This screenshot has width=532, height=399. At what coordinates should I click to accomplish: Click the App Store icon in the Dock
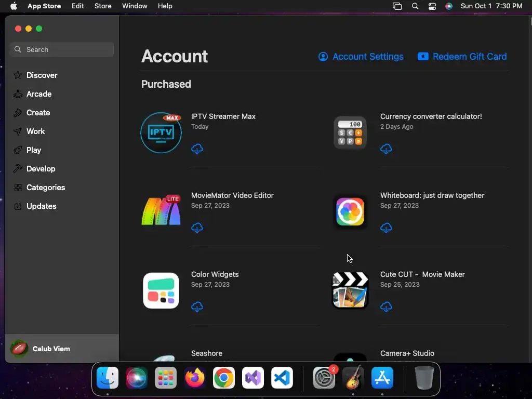click(382, 378)
